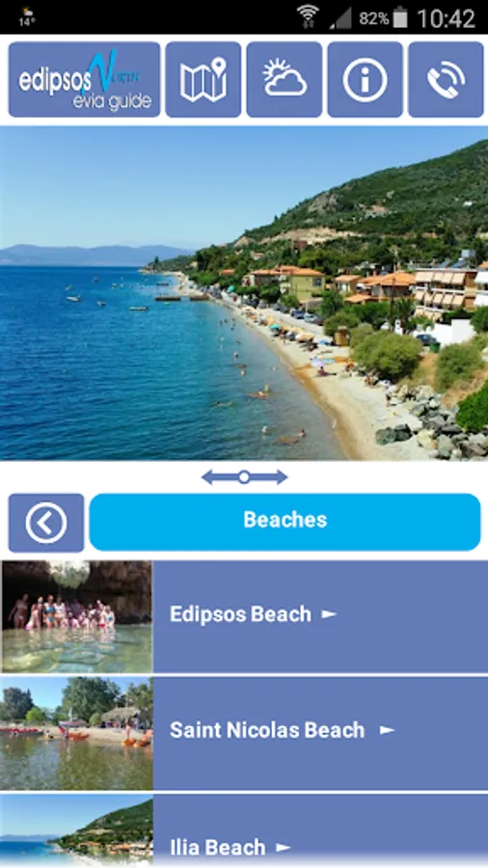Viewport: 488px width, 868px height.
Task: Open the Ilia Beach entry
Action: coord(244,831)
